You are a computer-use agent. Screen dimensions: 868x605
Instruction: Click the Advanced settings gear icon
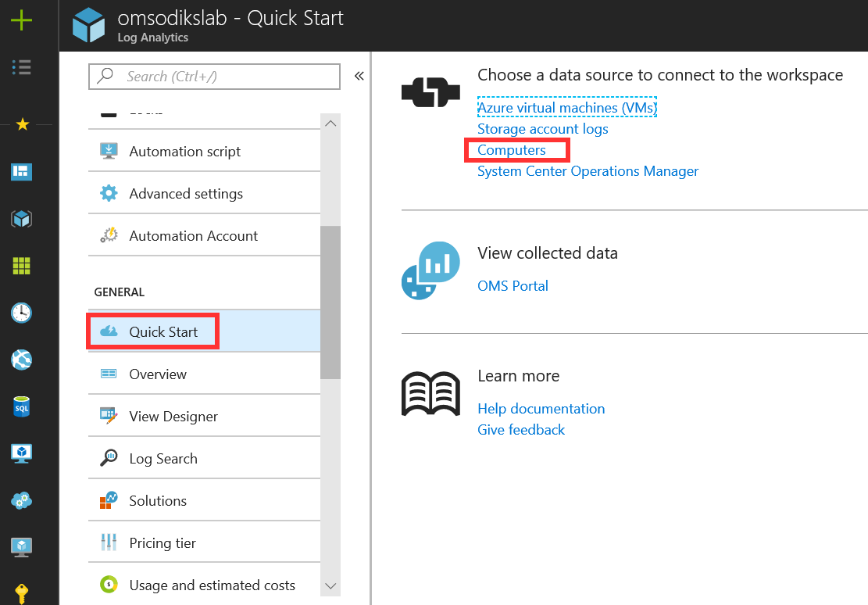tap(109, 193)
